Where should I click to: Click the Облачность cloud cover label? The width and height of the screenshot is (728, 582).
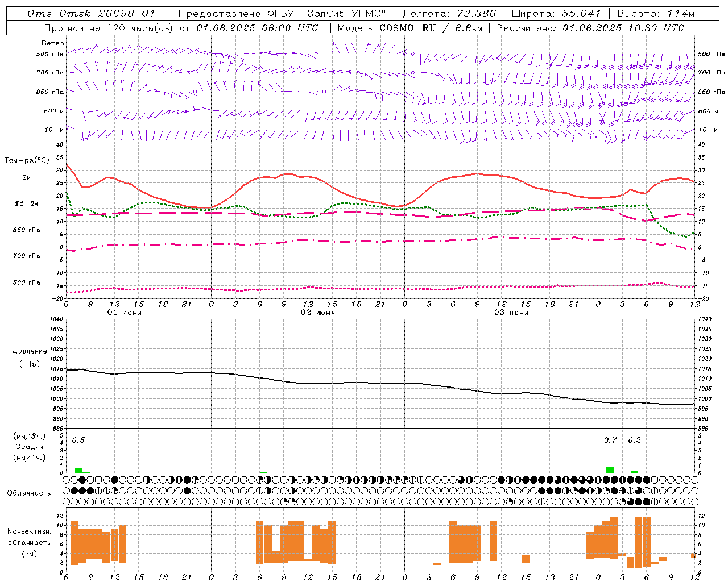click(x=29, y=493)
